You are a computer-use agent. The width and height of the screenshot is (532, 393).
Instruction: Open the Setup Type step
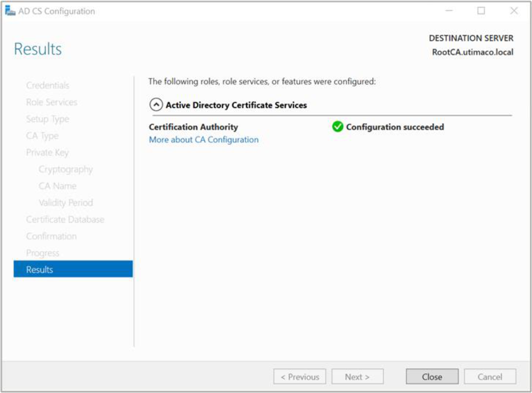tap(47, 119)
